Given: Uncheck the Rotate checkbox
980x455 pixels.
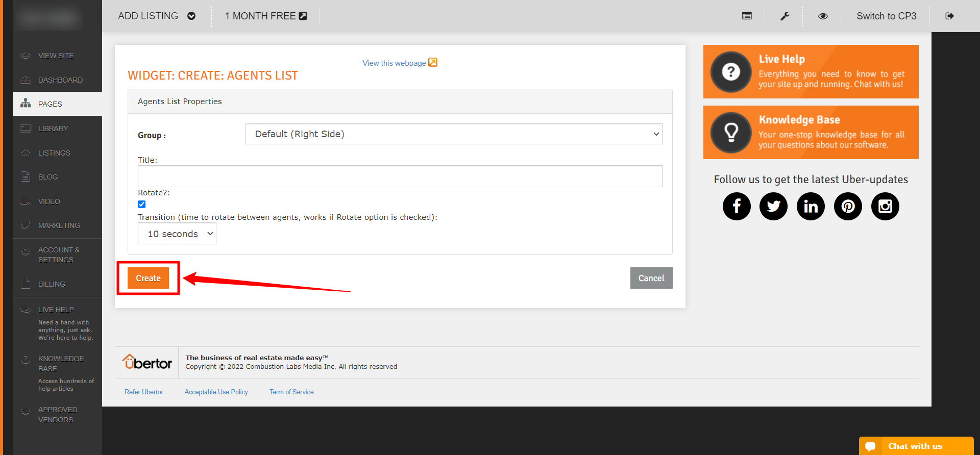Looking at the screenshot, I should click(x=142, y=204).
